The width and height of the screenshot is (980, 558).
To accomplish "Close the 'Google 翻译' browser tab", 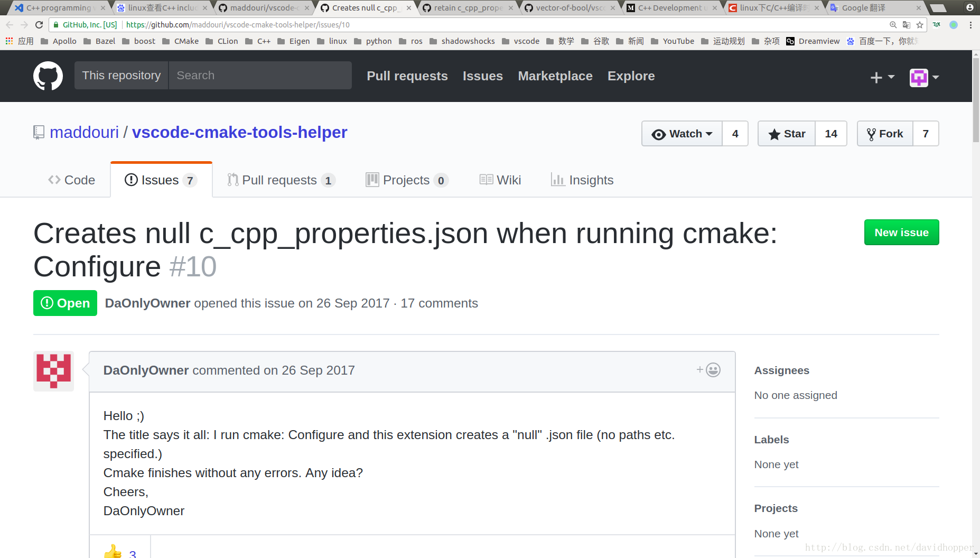I will point(919,8).
